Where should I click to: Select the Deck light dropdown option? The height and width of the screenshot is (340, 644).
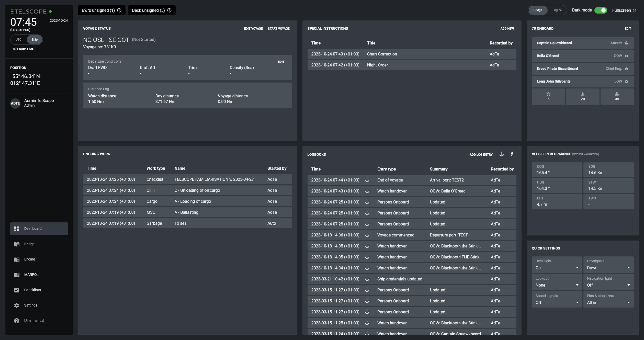click(x=557, y=268)
